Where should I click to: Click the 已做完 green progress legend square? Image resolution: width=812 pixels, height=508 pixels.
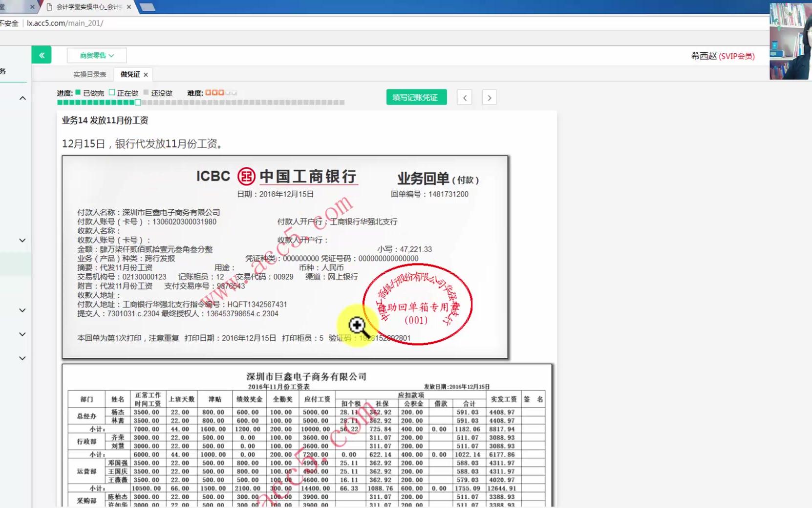point(77,92)
